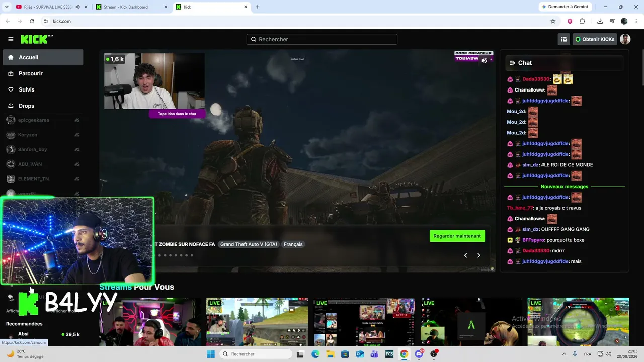Click Demander à Gemini button
This screenshot has width=644, height=362.
tap(564, 7)
